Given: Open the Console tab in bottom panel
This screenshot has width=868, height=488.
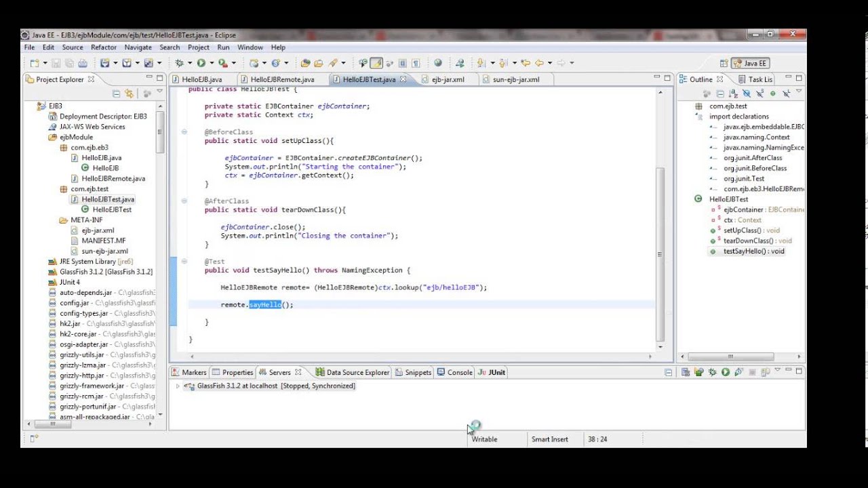Looking at the screenshot, I should (x=454, y=372).
